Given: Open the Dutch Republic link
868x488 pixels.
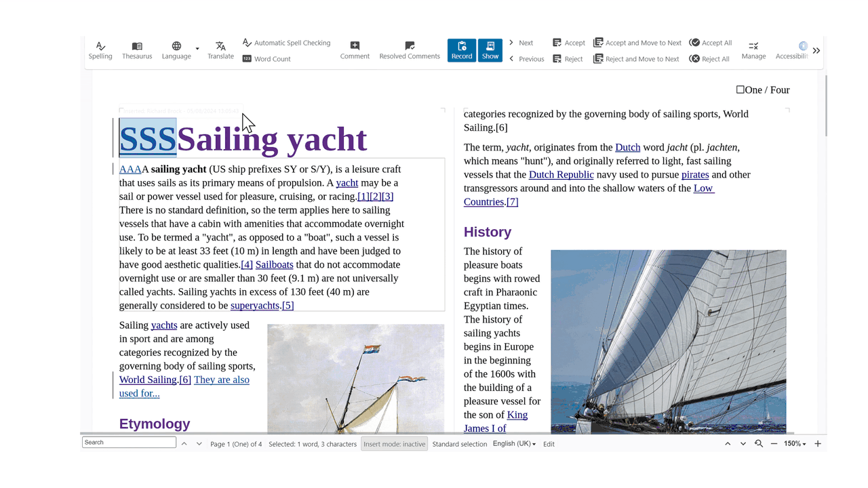Looking at the screenshot, I should (561, 175).
